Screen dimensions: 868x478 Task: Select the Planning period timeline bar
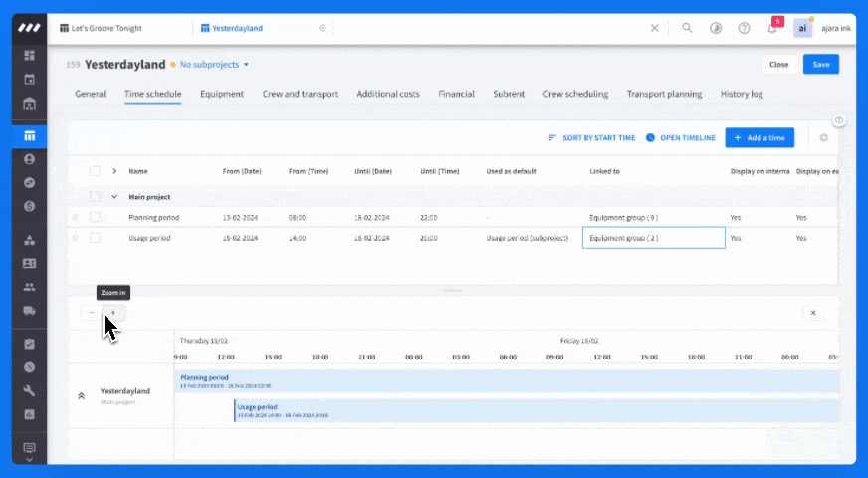tap(507, 381)
